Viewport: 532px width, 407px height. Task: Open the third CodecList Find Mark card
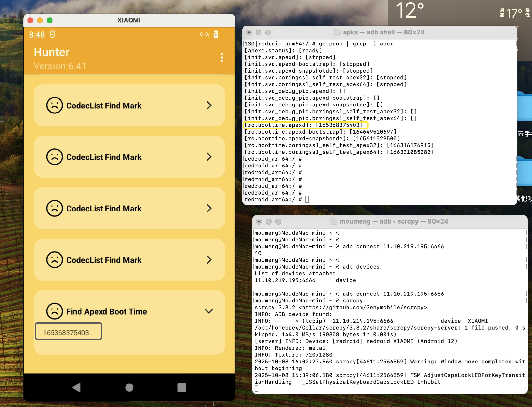[129, 208]
